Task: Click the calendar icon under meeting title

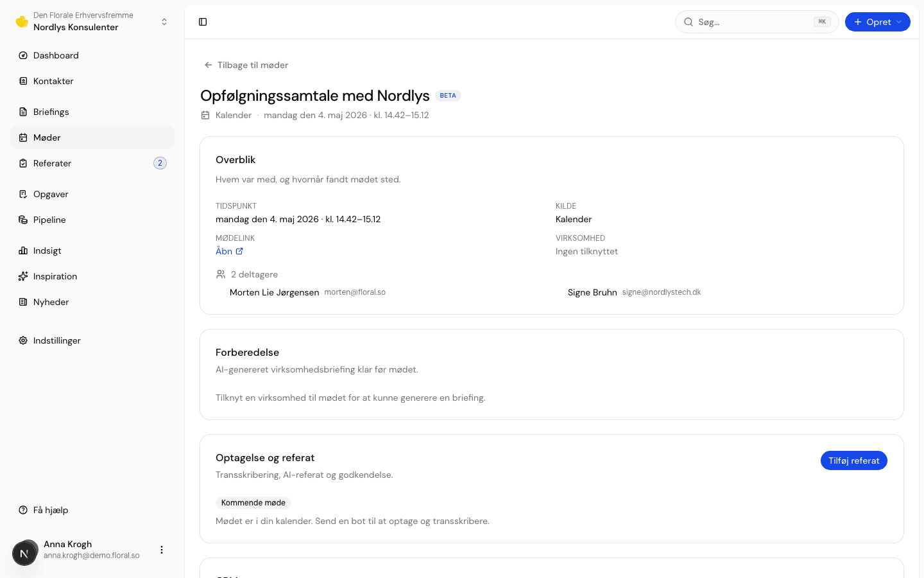Action: tap(205, 116)
